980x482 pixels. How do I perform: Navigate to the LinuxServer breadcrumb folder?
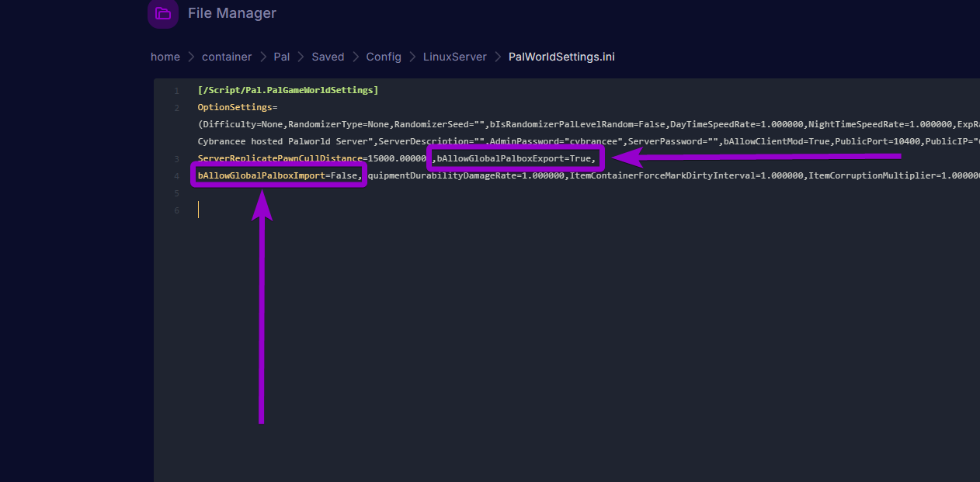tap(454, 56)
